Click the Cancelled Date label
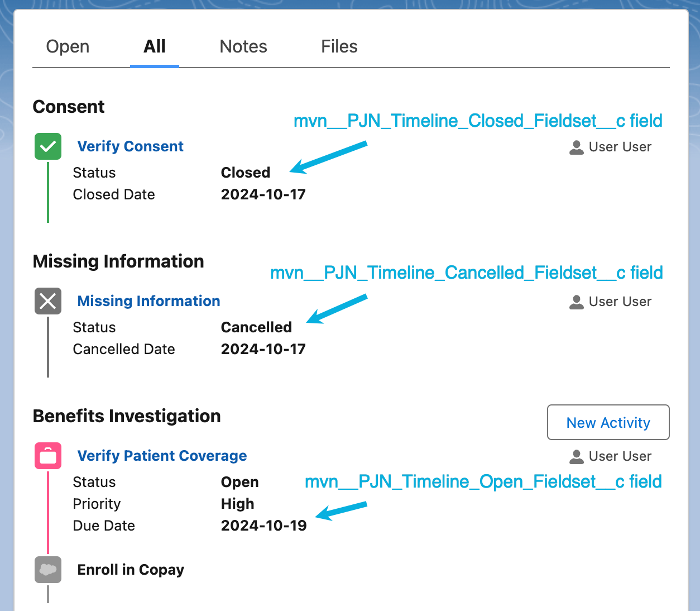Image resolution: width=700 pixels, height=611 pixels. point(124,349)
